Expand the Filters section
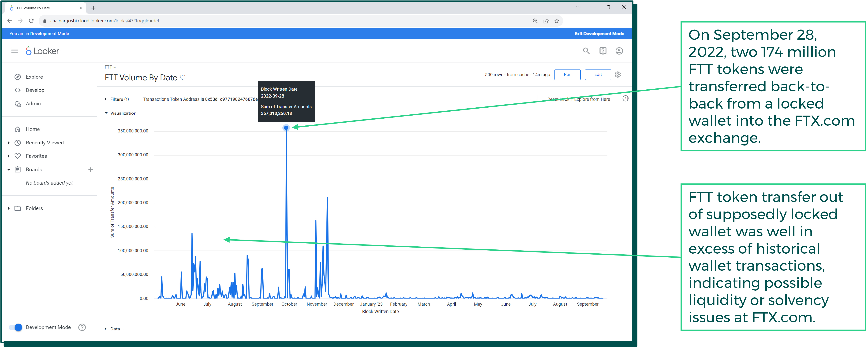This screenshot has width=868, height=347. point(105,99)
